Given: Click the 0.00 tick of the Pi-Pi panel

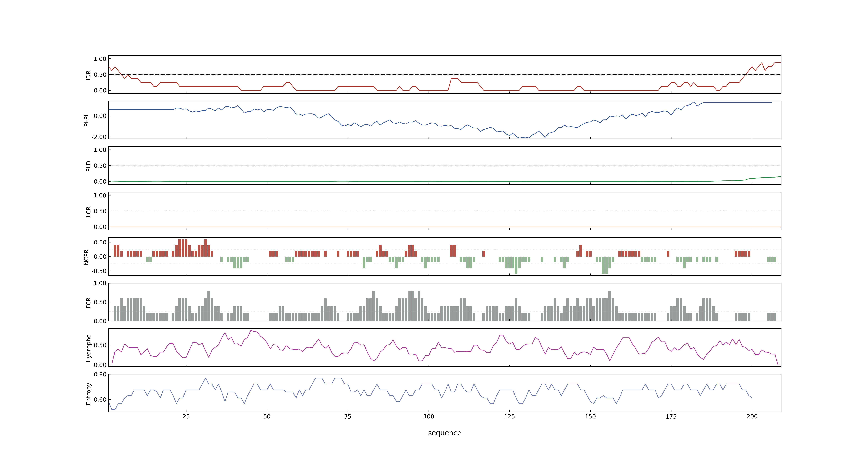Looking at the screenshot, I should coord(100,116).
